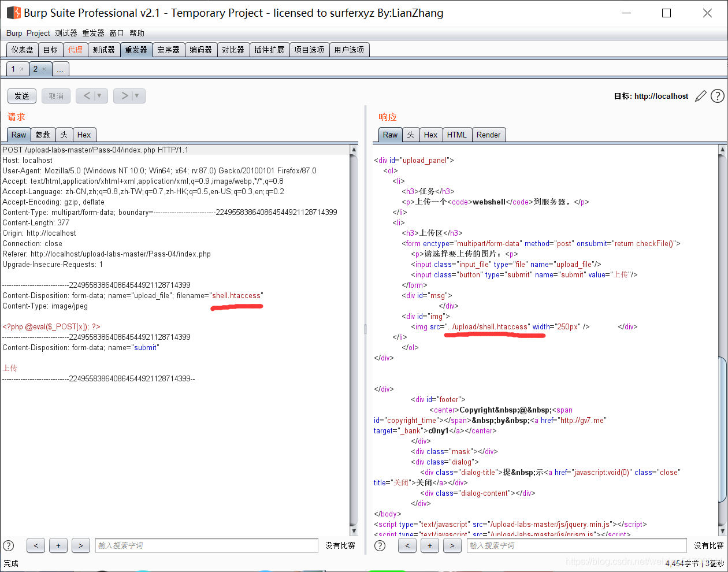
Task: Click the Content-Type: image/jpeg line
Action: tap(45, 306)
